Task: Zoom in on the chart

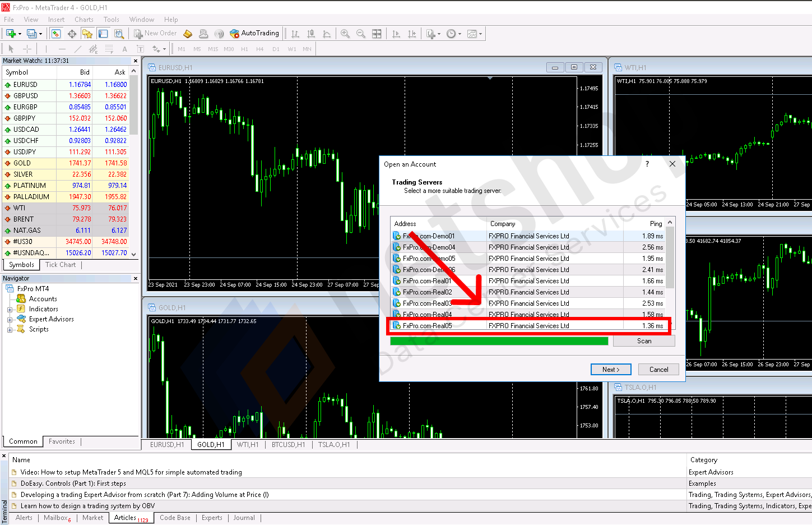Action: 345,34
